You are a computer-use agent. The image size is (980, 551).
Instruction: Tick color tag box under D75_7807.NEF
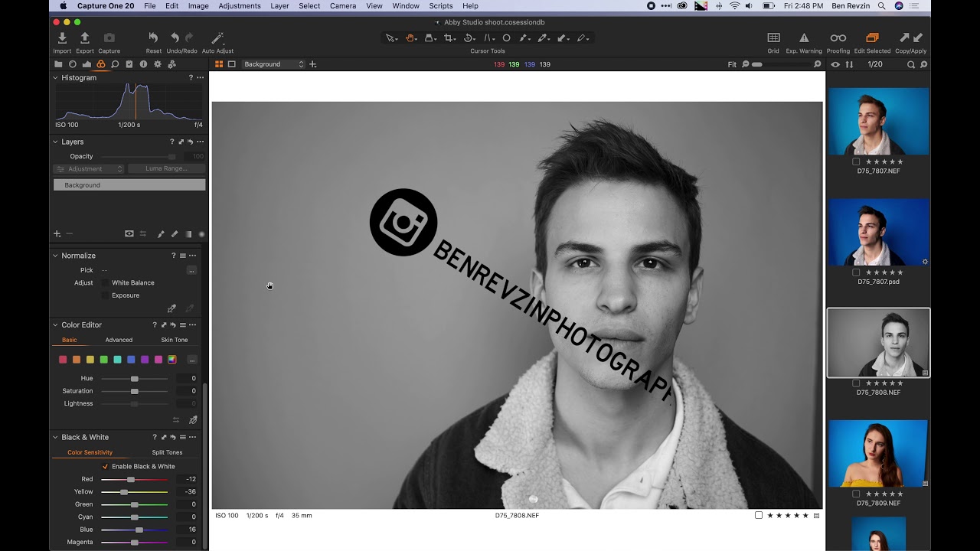click(x=857, y=161)
